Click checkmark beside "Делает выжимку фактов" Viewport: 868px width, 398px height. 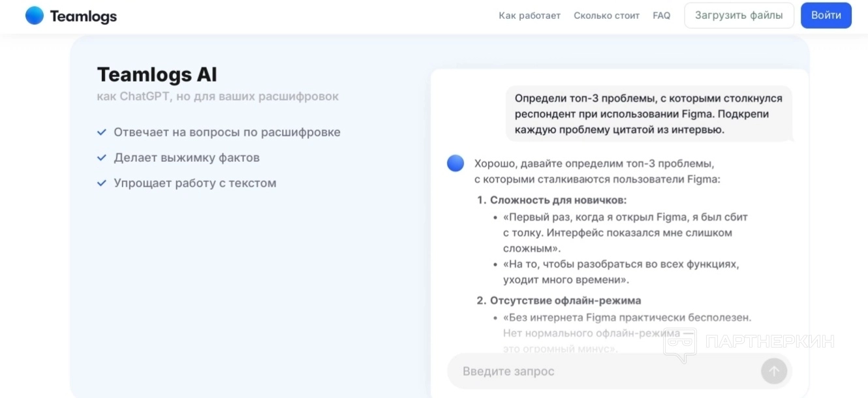(x=102, y=158)
